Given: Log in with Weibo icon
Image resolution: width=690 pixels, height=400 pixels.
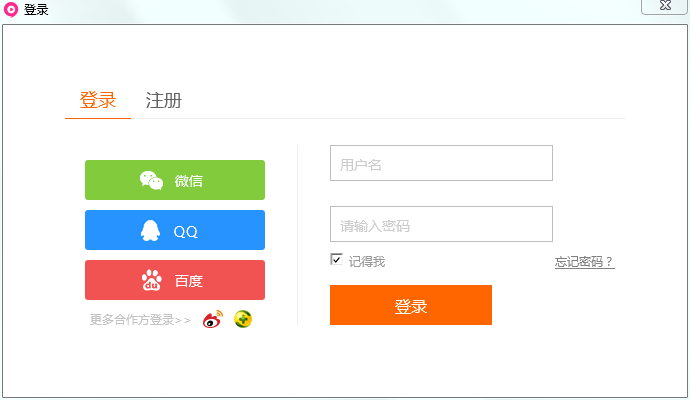Looking at the screenshot, I should pyautogui.click(x=212, y=320).
